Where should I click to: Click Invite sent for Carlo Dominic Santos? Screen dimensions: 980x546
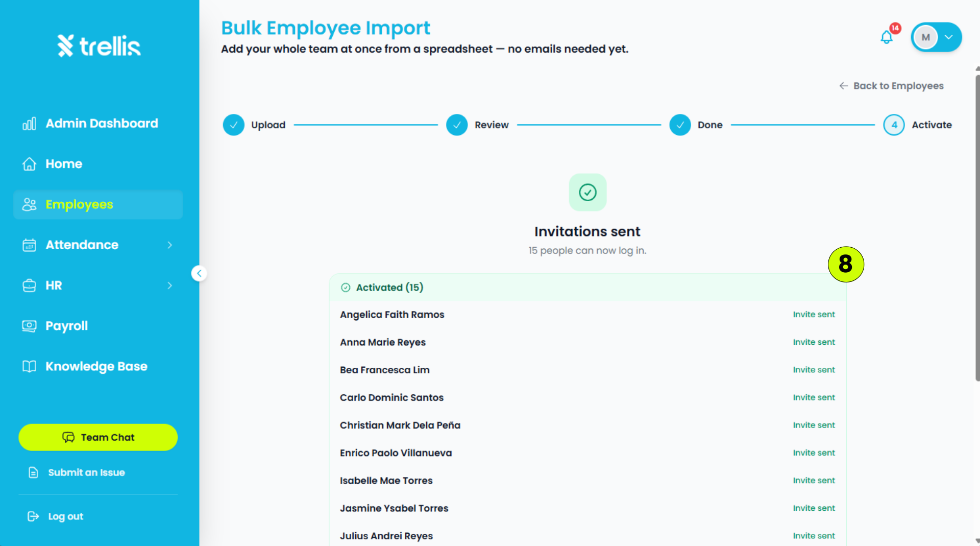[x=814, y=397]
